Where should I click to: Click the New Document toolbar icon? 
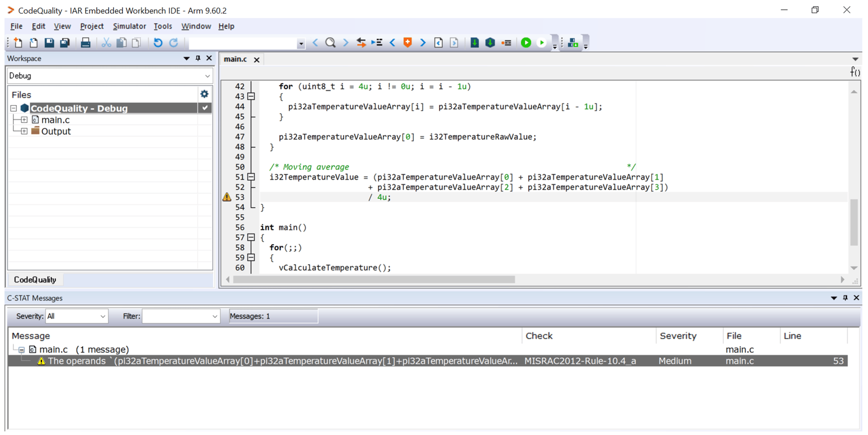[x=18, y=43]
